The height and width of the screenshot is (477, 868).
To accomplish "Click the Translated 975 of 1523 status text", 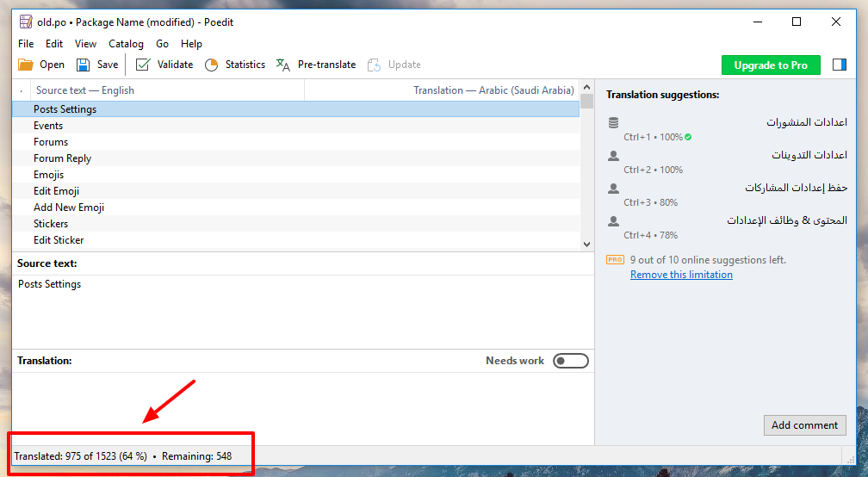I will tap(81, 456).
